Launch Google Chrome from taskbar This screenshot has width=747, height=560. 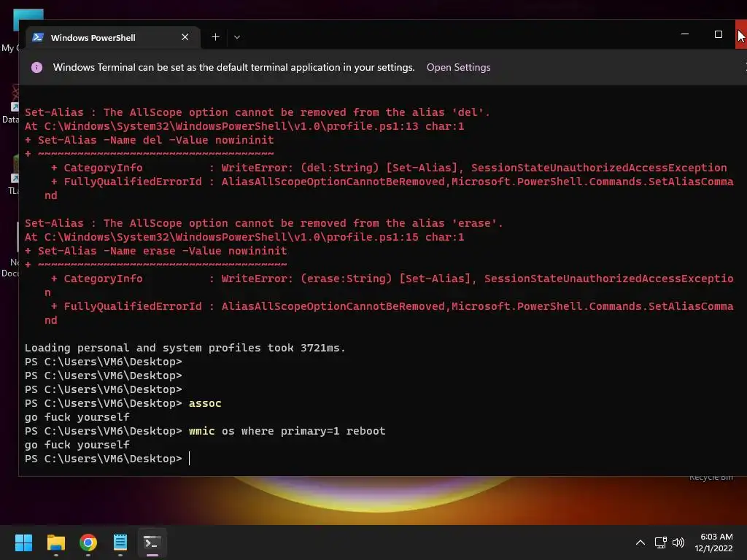coord(88,542)
